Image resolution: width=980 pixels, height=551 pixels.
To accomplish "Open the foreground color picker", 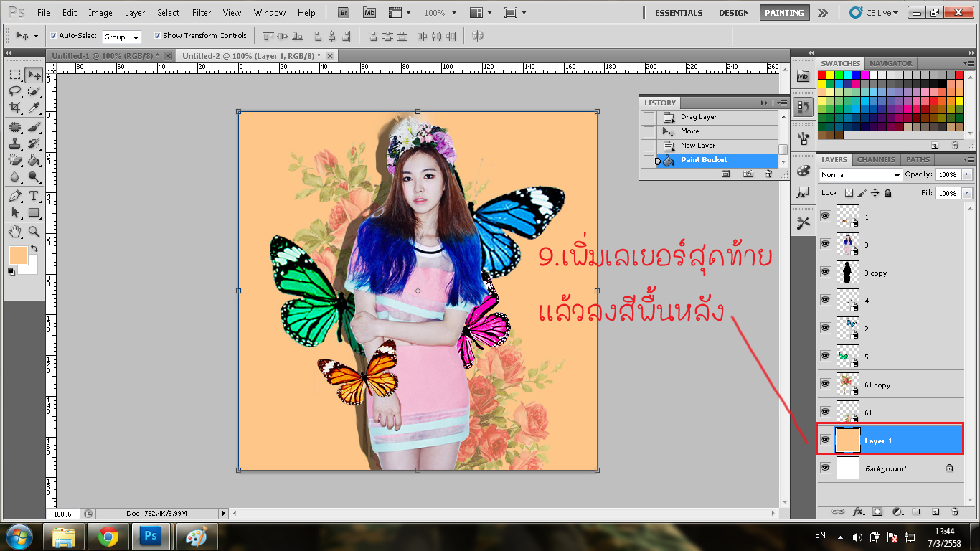I will [18, 255].
